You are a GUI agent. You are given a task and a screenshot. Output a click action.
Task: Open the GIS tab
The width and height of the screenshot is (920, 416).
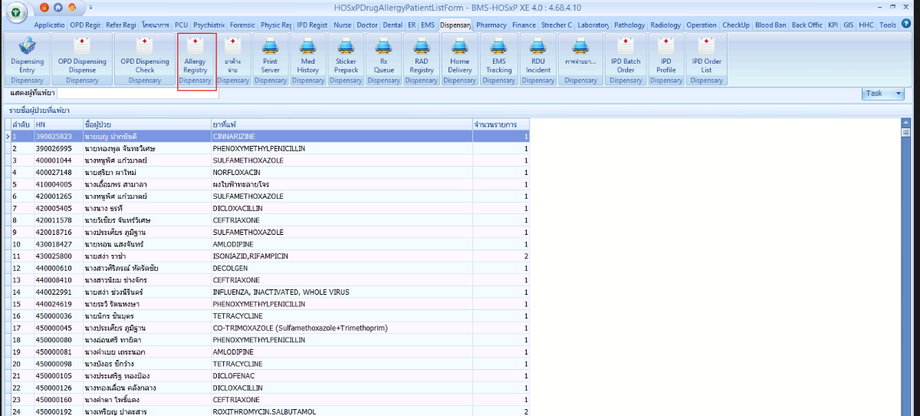coord(848,25)
